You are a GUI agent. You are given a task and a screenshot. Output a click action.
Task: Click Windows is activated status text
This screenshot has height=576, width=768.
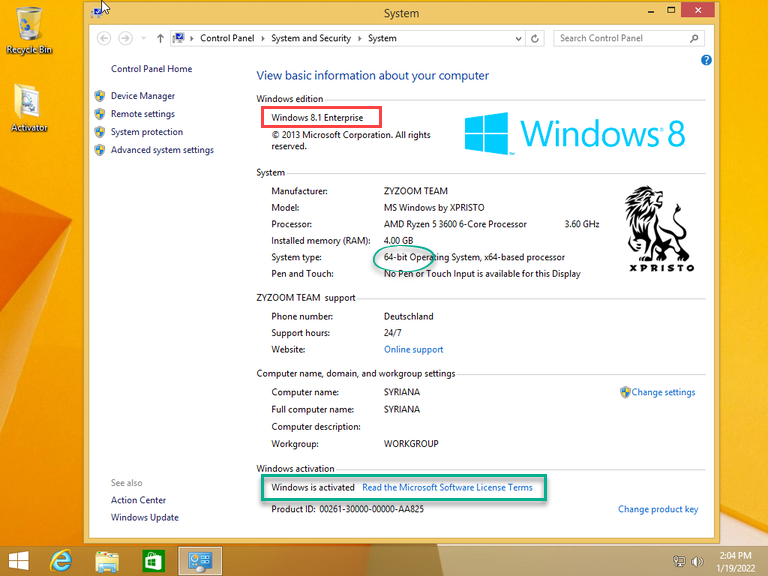click(x=312, y=488)
